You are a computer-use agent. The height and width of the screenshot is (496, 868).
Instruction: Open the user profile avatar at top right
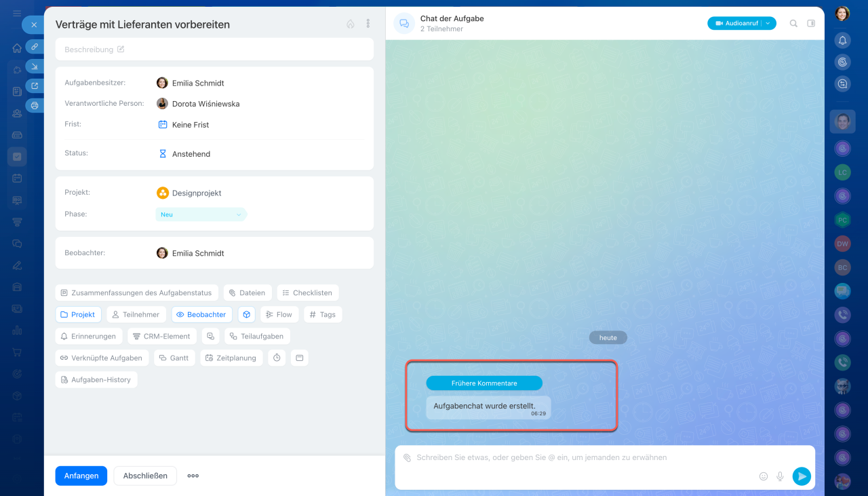[x=842, y=14]
